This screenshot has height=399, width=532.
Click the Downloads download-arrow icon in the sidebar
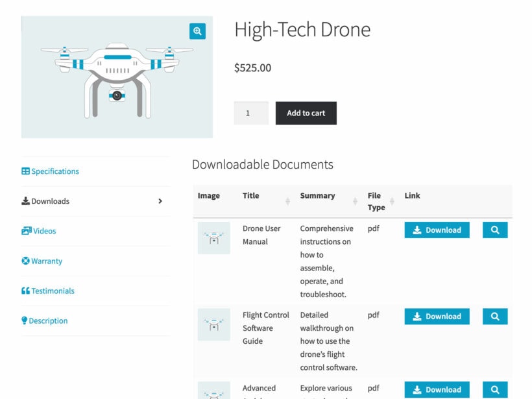[25, 201]
